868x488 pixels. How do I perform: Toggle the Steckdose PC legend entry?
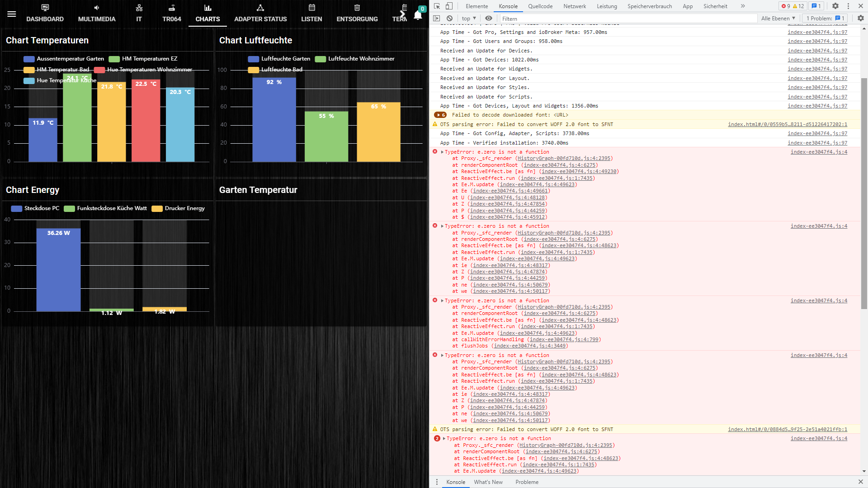[35, 208]
